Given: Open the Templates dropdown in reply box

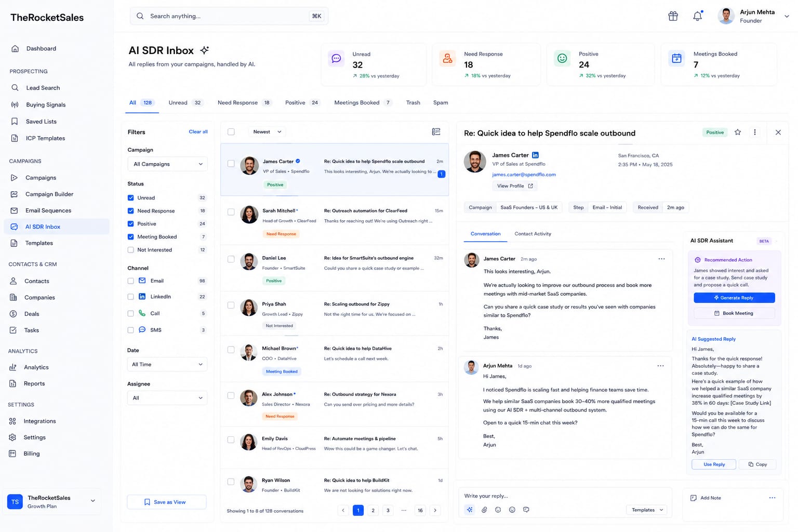Looking at the screenshot, I should 647,510.
